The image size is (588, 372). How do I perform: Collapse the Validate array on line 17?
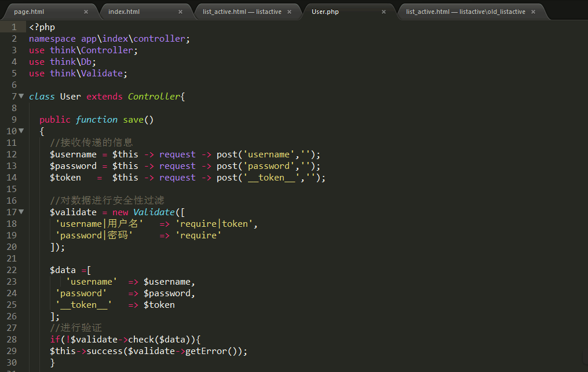pos(21,212)
